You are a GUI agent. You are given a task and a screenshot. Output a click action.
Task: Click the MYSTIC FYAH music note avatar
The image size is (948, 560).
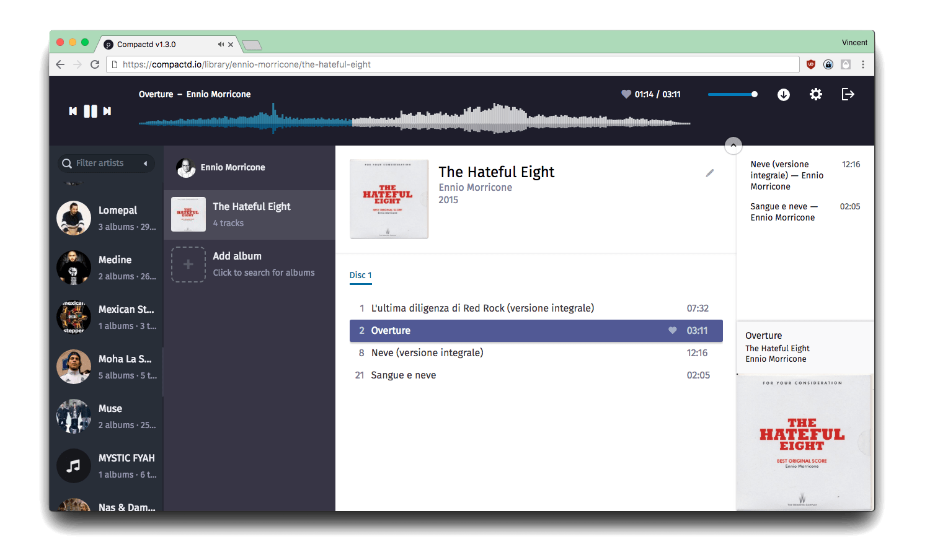pos(74,466)
